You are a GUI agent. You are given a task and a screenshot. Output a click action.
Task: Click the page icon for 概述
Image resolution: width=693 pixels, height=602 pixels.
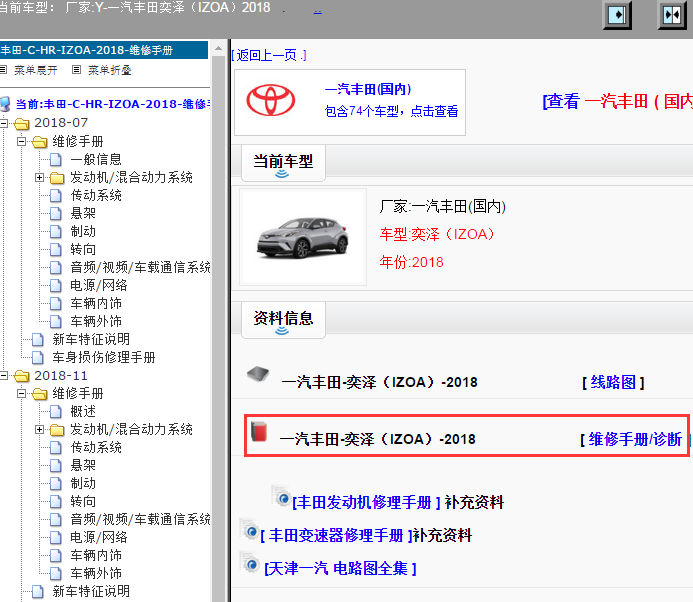[x=56, y=411]
